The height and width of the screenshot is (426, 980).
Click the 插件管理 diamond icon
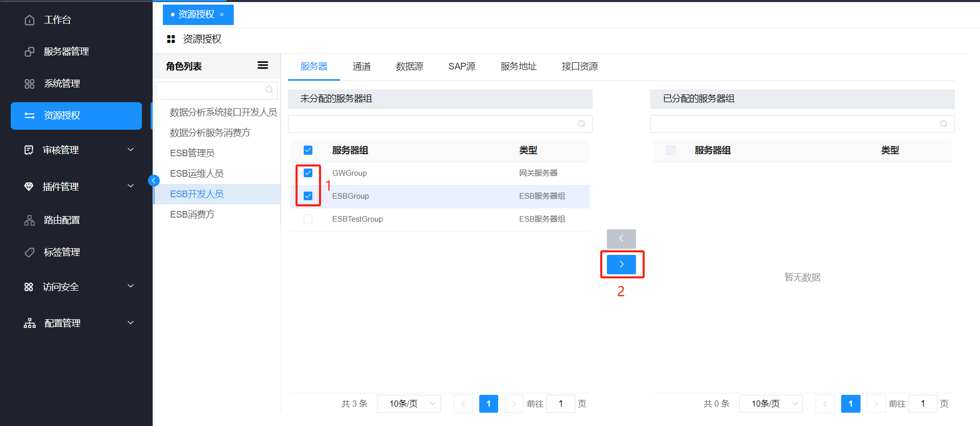(x=29, y=186)
